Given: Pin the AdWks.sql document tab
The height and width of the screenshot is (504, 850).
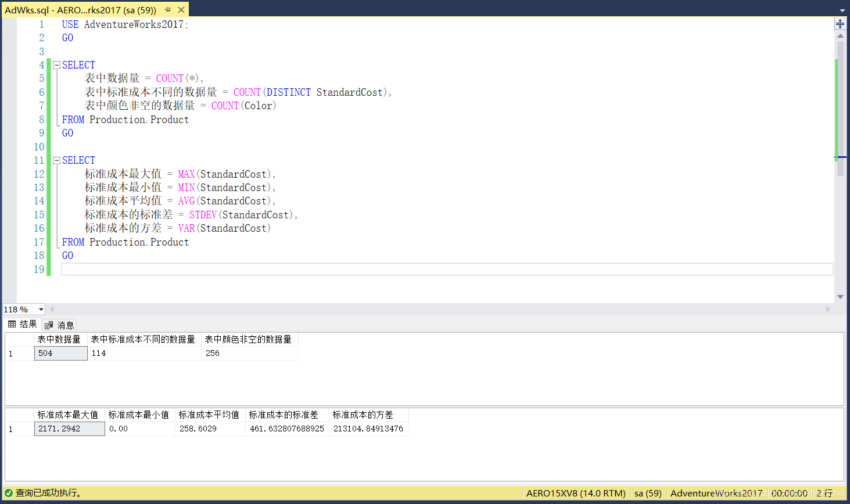Looking at the screenshot, I should (x=167, y=10).
